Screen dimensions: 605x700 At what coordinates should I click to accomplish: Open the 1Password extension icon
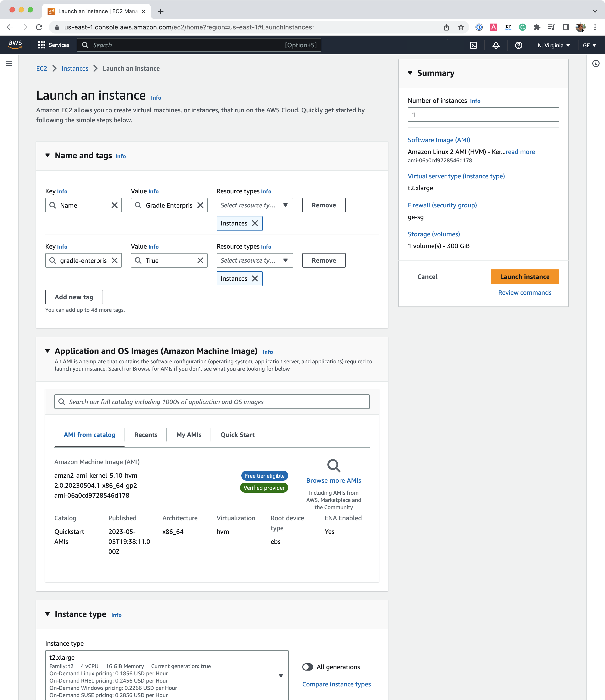479,27
